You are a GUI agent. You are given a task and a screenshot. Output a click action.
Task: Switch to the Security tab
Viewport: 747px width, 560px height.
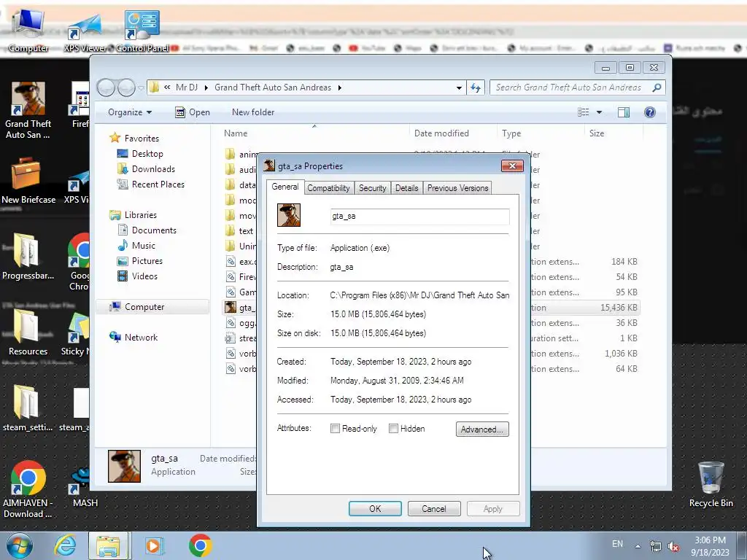(373, 188)
